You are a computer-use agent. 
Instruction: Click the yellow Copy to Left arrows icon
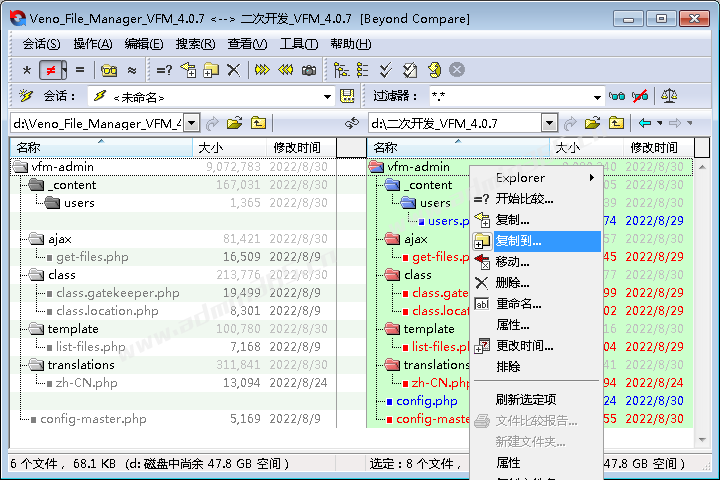286,70
